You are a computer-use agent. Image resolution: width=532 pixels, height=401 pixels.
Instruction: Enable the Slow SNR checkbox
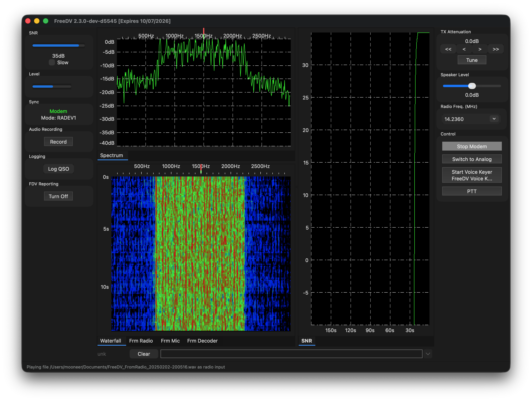click(x=52, y=63)
